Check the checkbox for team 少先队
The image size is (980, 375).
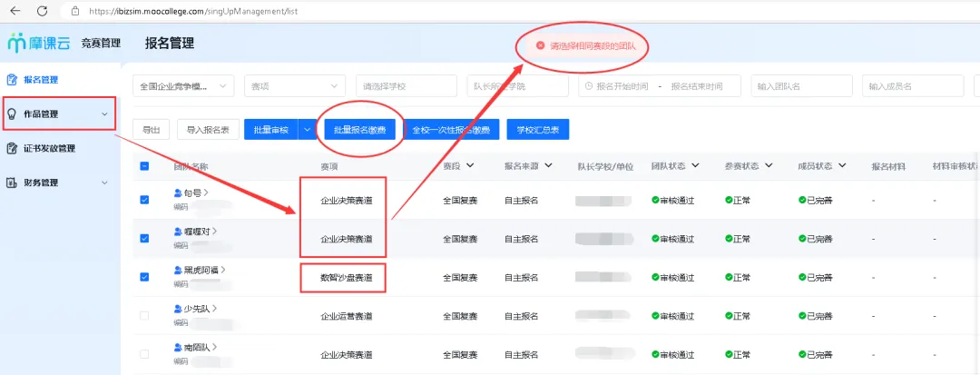[144, 316]
